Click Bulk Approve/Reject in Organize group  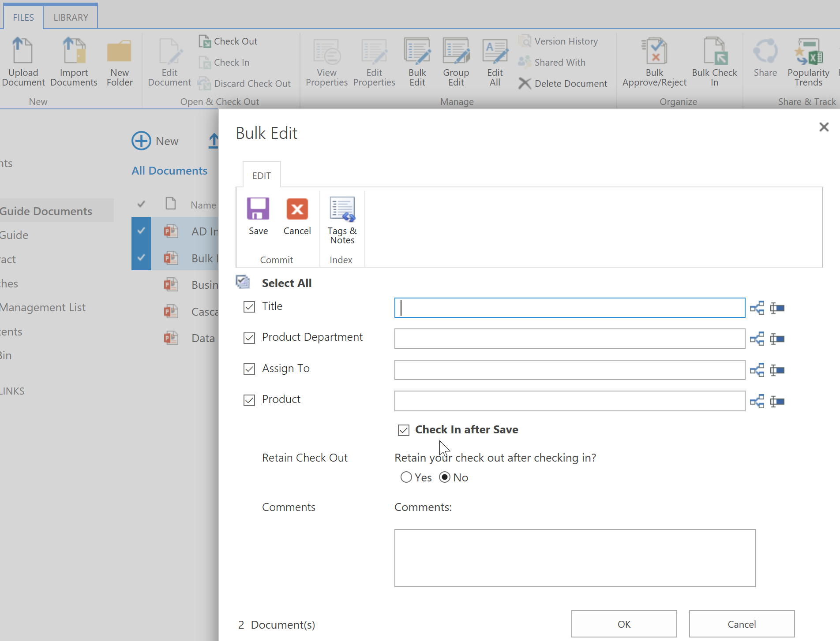654,62
